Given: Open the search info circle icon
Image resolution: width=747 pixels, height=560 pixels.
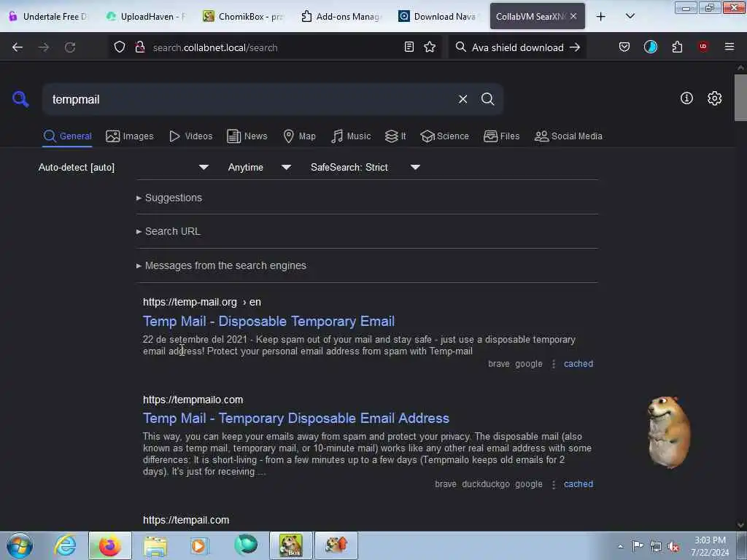Looking at the screenshot, I should click(x=686, y=98).
